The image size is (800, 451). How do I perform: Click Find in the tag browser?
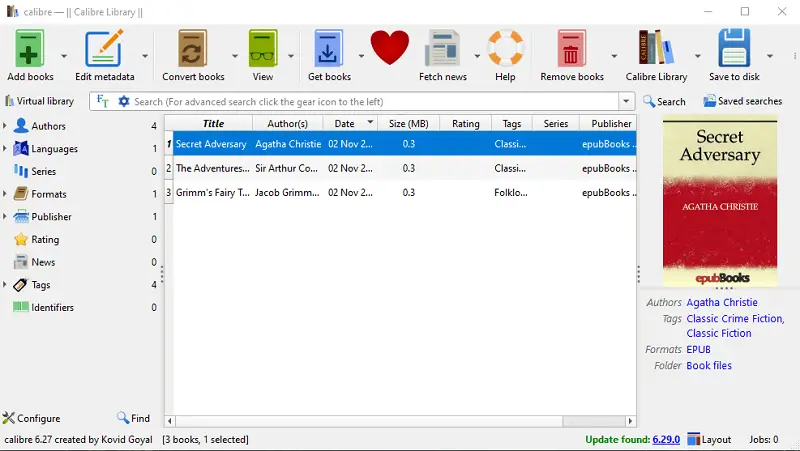[x=133, y=418]
